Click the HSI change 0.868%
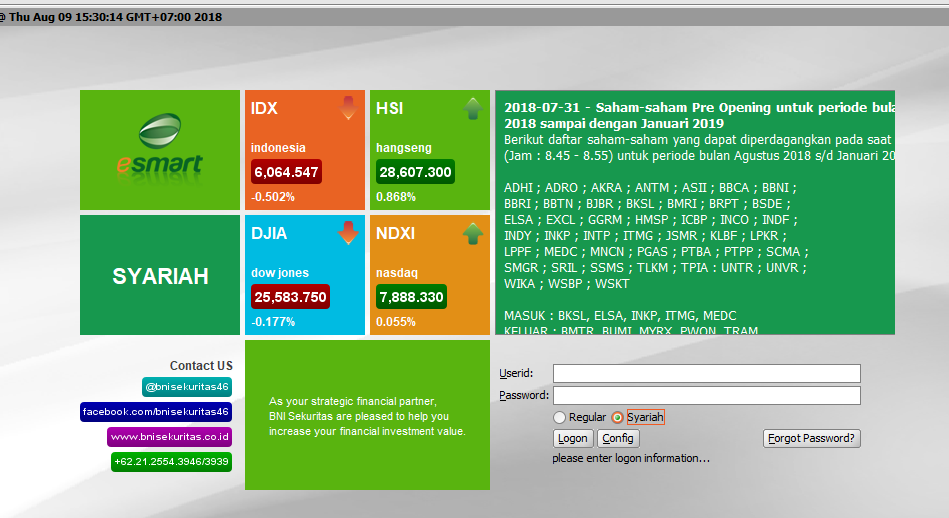949x518 pixels. coord(396,197)
